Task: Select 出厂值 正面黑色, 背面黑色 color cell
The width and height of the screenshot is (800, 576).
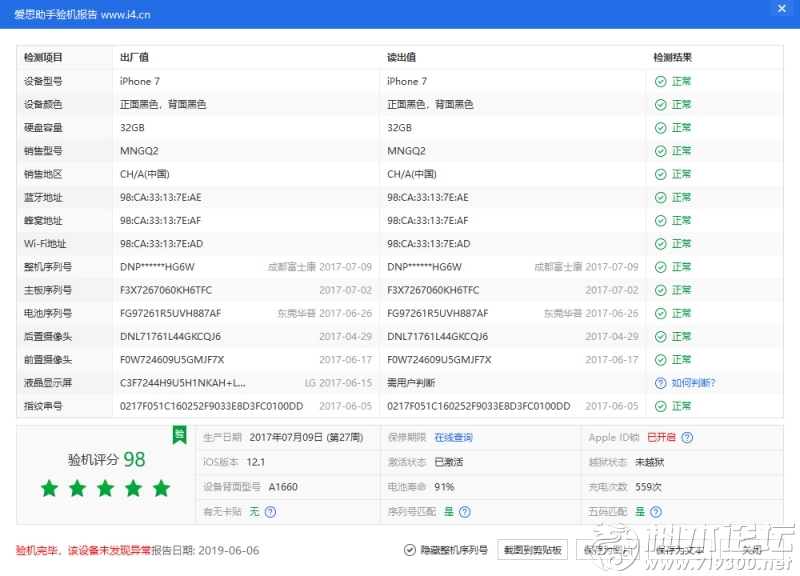Action: [163, 105]
